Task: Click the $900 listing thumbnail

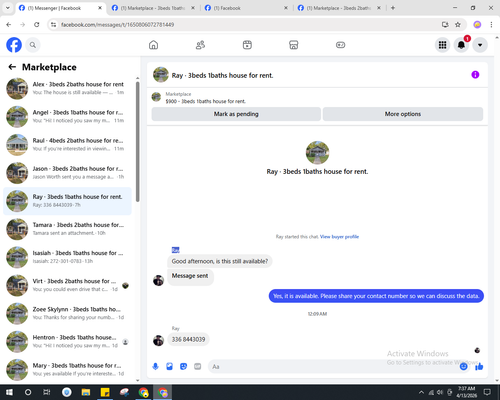Action: tap(156, 97)
